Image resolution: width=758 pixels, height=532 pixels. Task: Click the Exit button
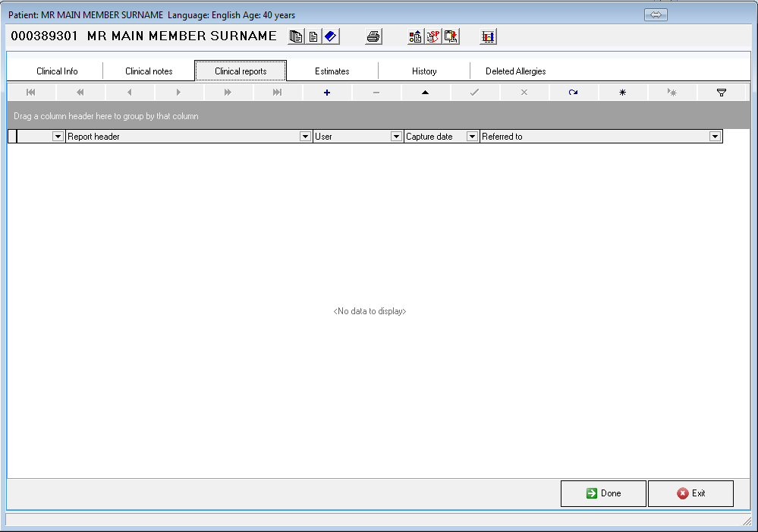coord(690,493)
